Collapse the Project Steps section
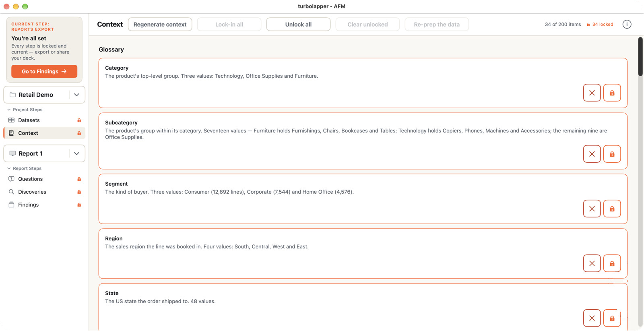 point(25,110)
